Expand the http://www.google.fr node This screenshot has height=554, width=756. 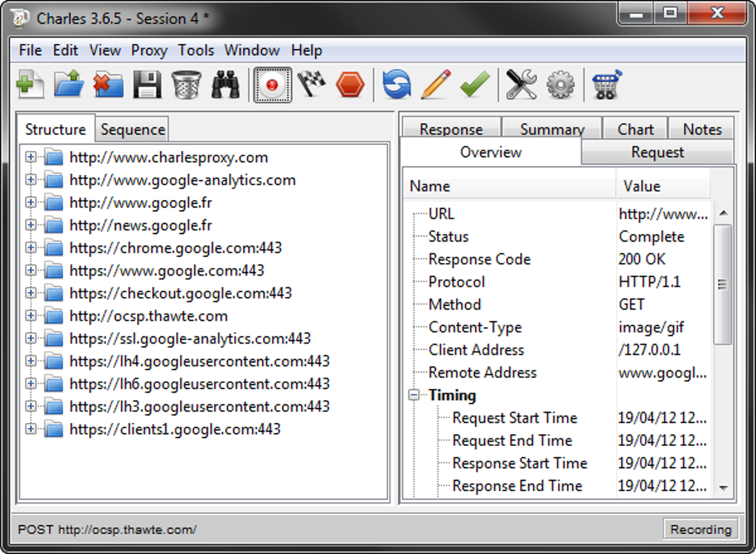[x=31, y=202]
